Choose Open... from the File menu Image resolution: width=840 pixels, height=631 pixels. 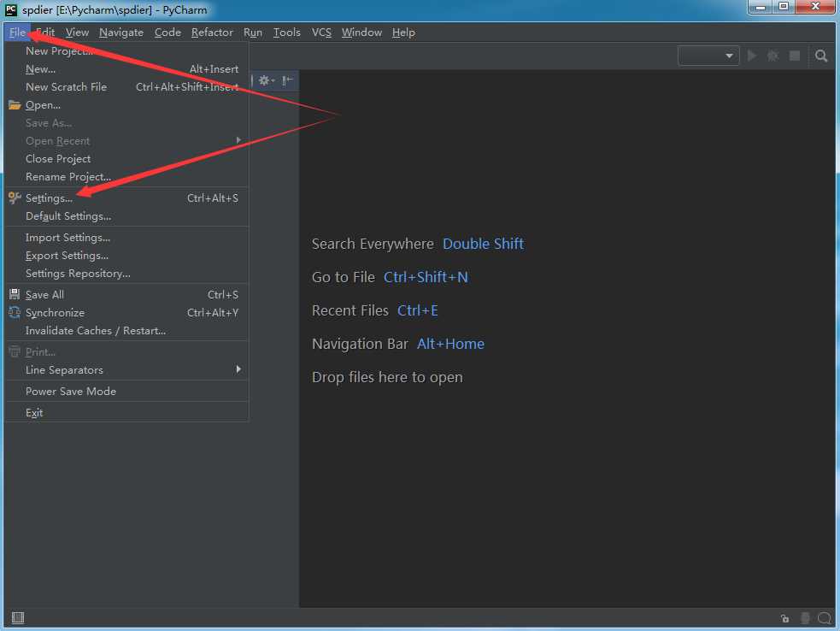click(126, 105)
